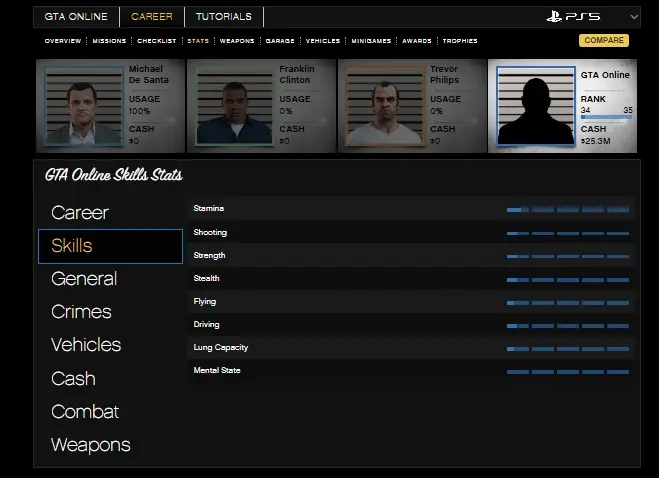Click the yellow Compare button

click(603, 41)
